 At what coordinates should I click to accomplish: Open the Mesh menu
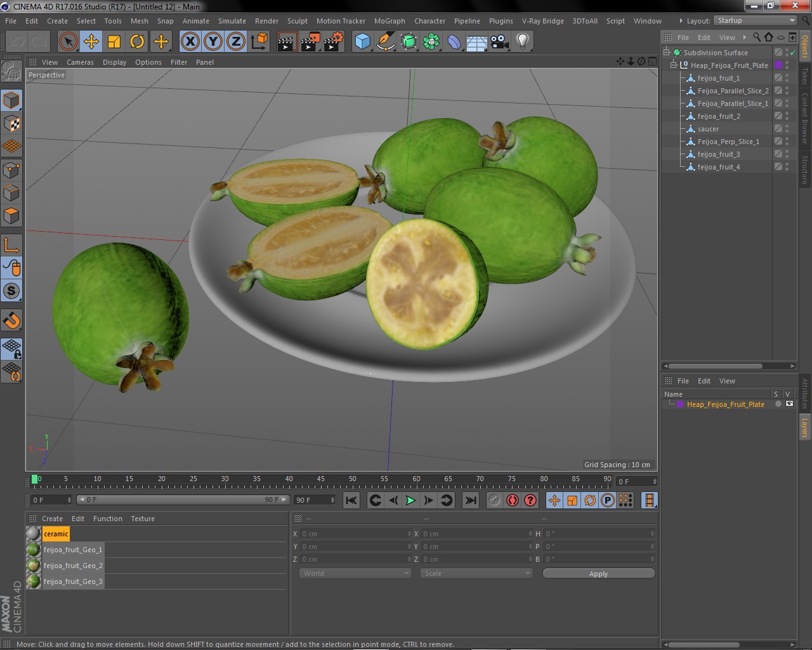139,21
